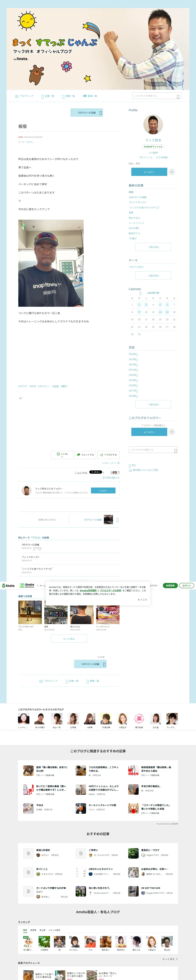
Task: Select the 総合 ranking tab
Action: tap(25, 930)
